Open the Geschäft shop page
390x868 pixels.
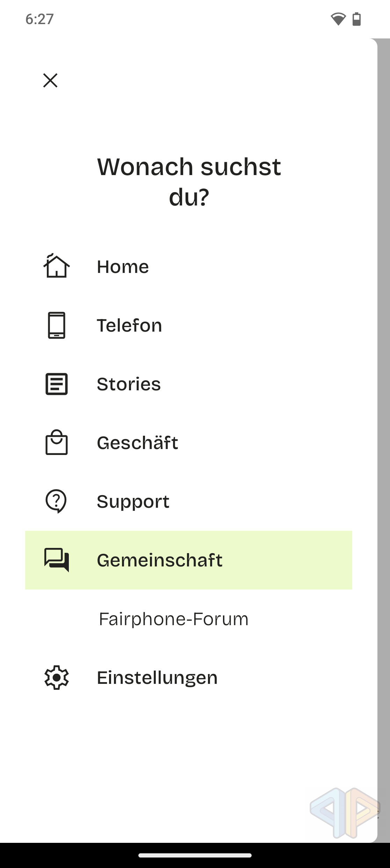coord(137,443)
